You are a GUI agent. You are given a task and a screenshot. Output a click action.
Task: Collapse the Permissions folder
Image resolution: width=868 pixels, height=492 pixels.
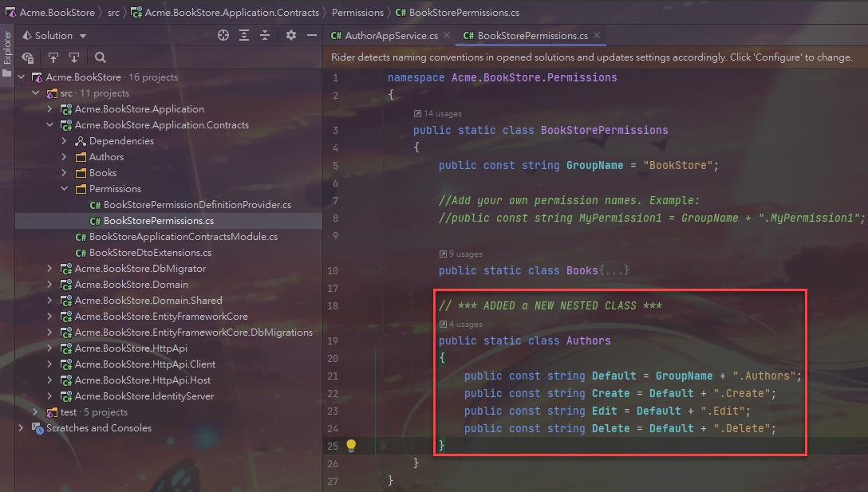point(65,189)
